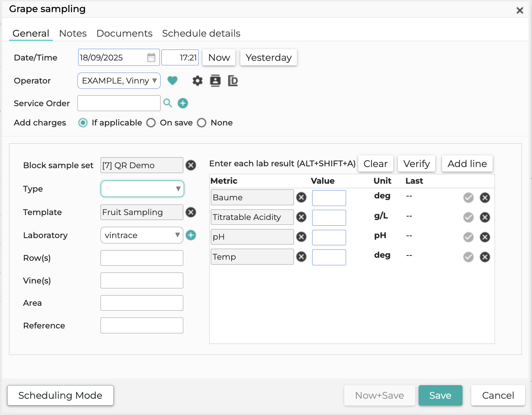Click the Block sample set field
The width and height of the screenshot is (532, 415).
tap(142, 165)
